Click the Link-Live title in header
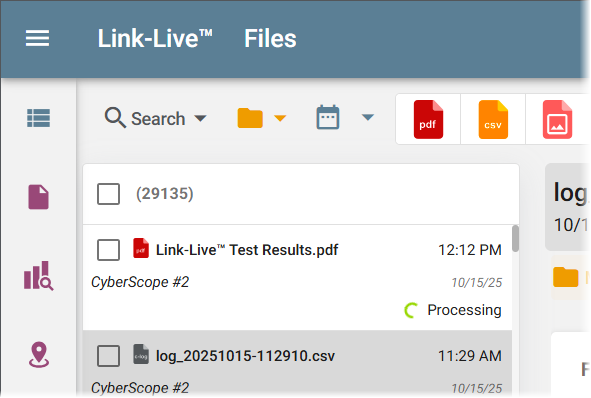Viewport: 591px width, 398px height. pyautogui.click(x=155, y=38)
